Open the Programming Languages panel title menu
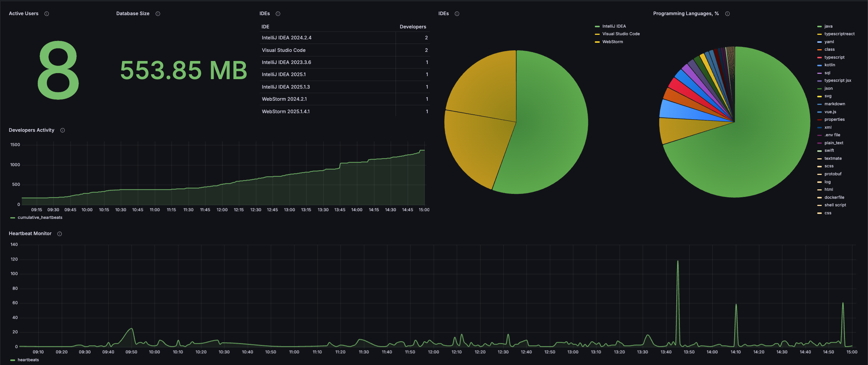Image resolution: width=868 pixels, height=365 pixels. 686,14
